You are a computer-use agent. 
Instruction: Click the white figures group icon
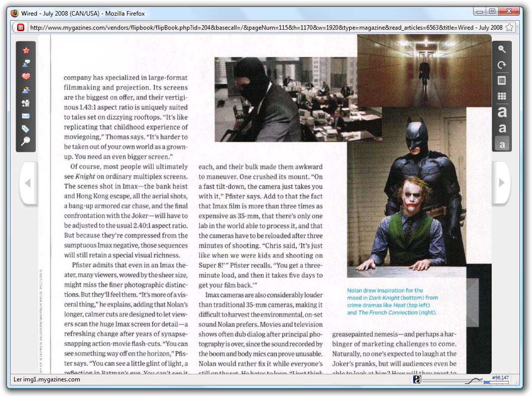26,103
